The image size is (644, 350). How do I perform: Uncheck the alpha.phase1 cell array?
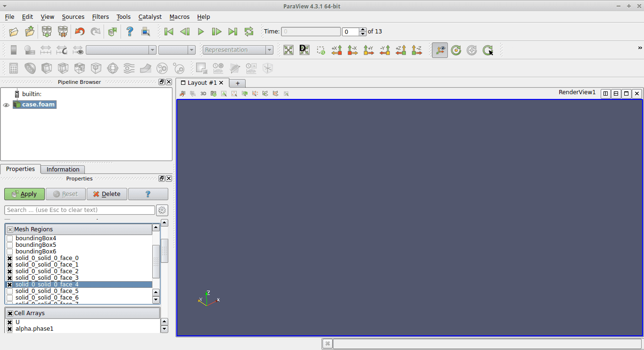pos(10,329)
